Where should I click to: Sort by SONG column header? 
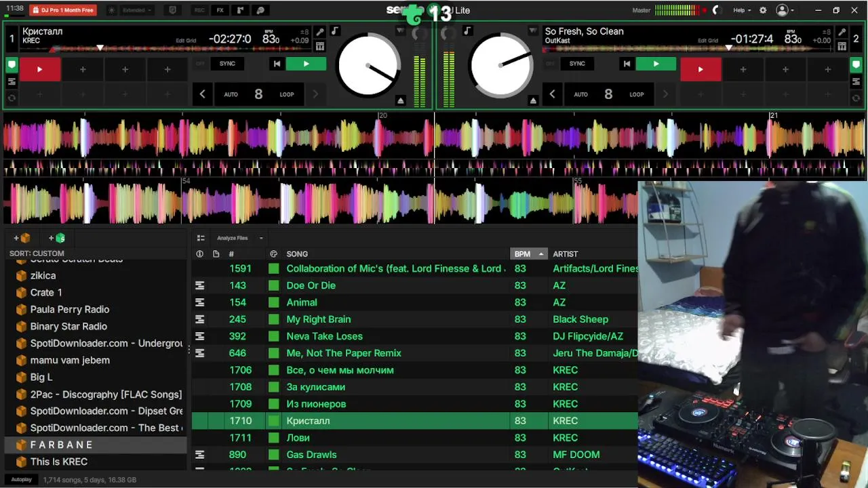tap(297, 254)
